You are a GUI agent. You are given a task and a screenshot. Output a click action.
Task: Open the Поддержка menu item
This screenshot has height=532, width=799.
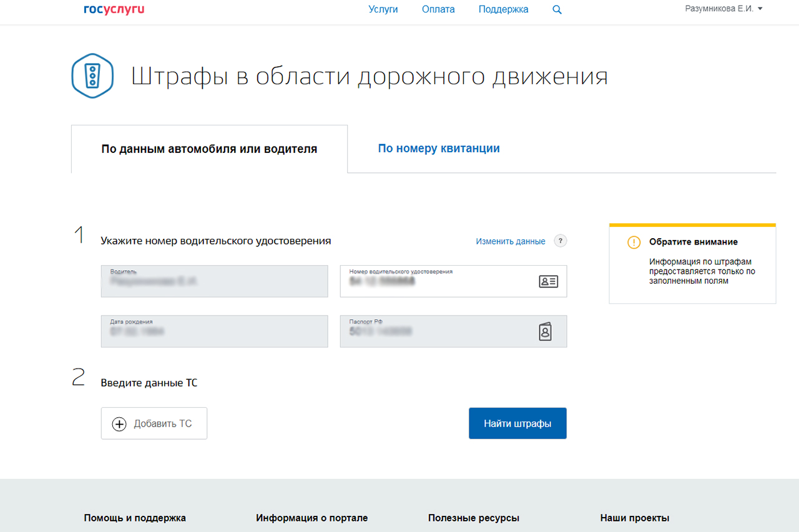504,9
